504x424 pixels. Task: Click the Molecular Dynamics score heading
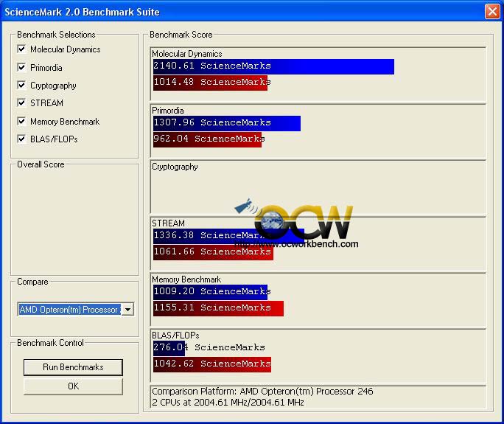(x=186, y=53)
